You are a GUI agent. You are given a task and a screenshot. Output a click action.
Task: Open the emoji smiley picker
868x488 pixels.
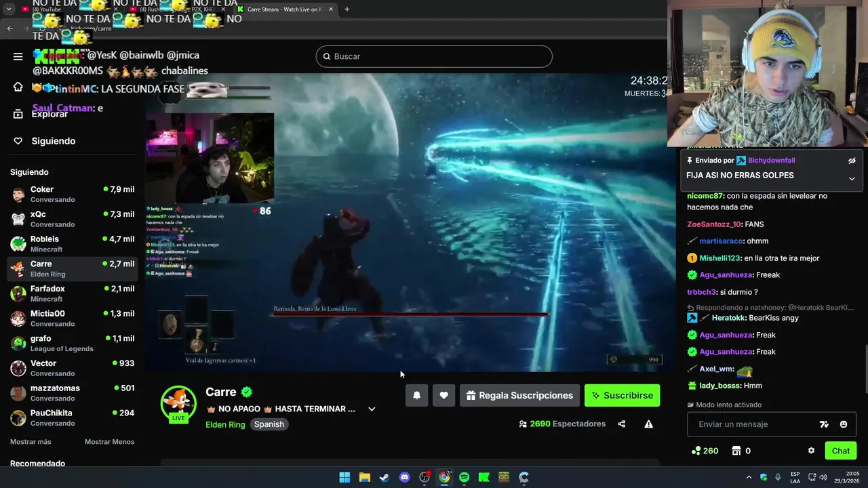pos(844,424)
